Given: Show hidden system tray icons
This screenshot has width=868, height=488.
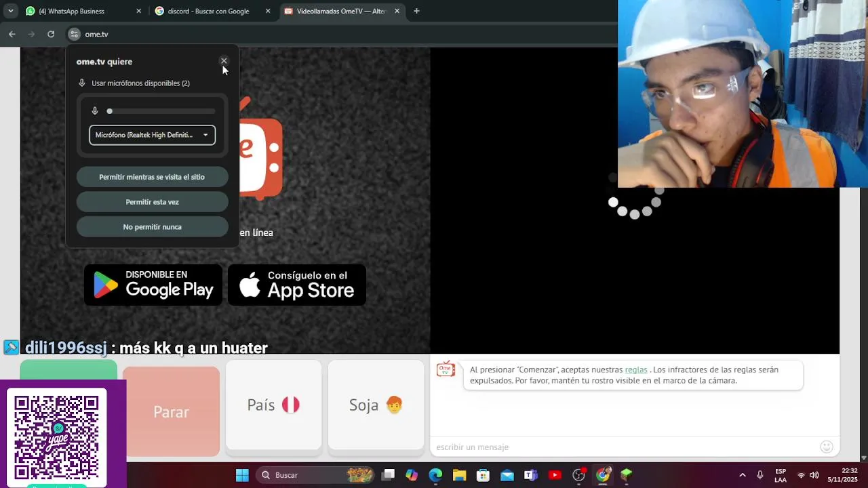Looking at the screenshot, I should pos(743,475).
